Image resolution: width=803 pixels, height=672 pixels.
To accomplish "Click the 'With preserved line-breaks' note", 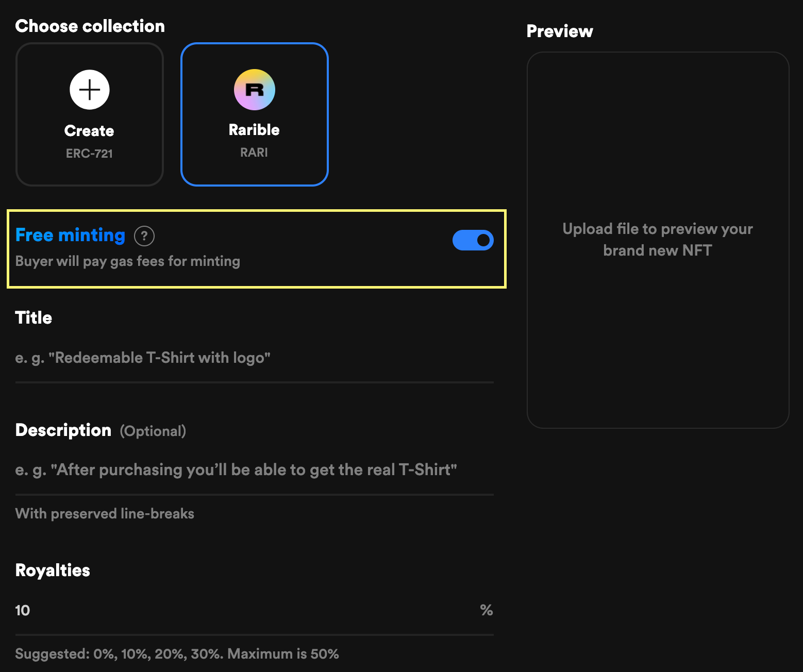I will [x=105, y=514].
